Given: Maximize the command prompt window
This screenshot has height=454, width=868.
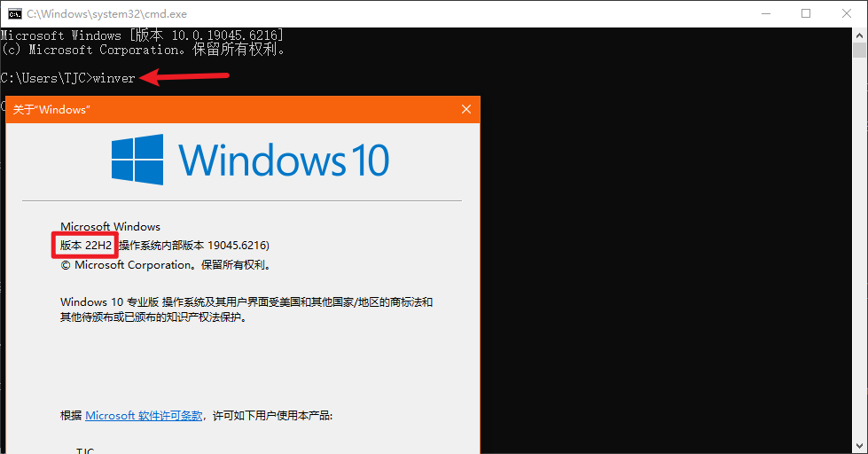Looking at the screenshot, I should 806,13.
